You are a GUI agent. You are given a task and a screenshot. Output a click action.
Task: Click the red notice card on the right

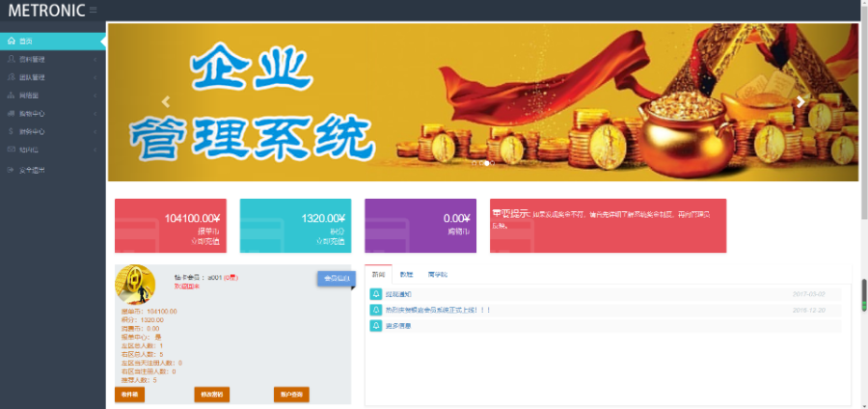pyautogui.click(x=608, y=226)
